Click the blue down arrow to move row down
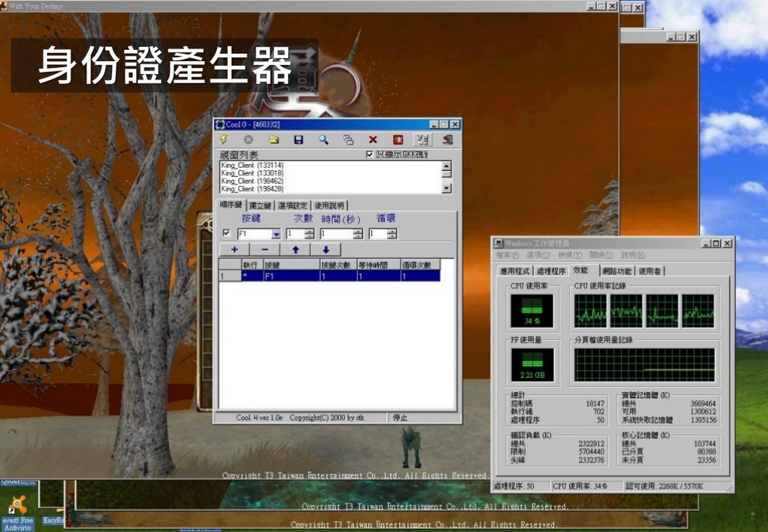 [x=326, y=249]
